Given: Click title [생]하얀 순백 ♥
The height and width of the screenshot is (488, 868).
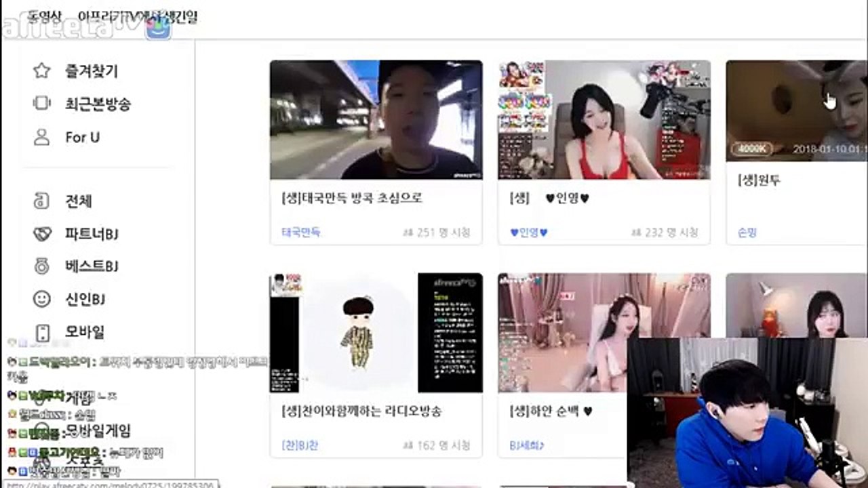Looking at the screenshot, I should point(551,411).
